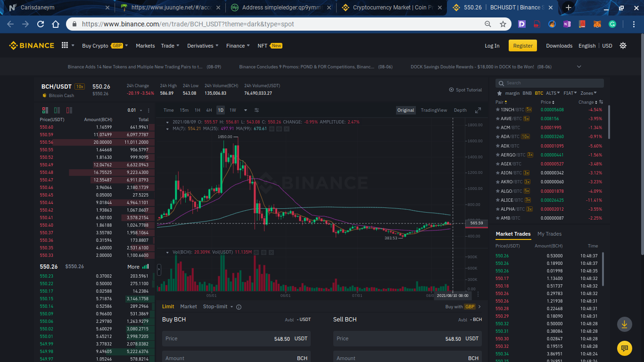Expand Finance dropdown menu

click(x=238, y=46)
